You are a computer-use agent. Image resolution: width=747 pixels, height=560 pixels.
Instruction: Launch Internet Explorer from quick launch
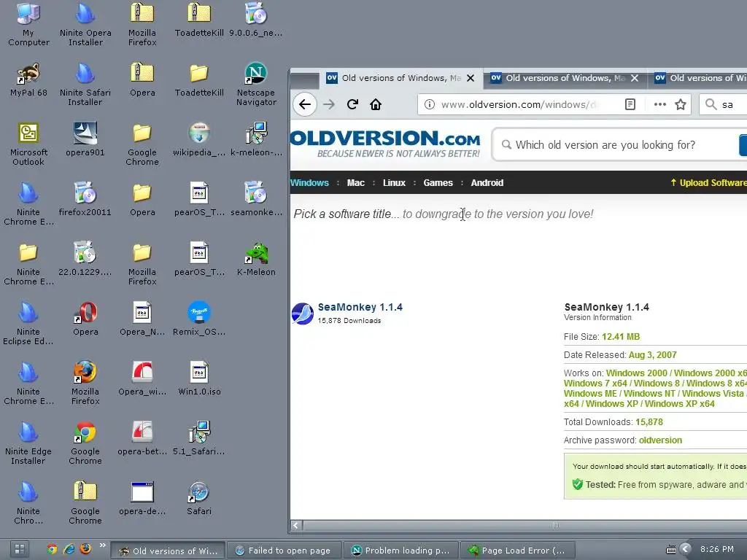[69, 550]
